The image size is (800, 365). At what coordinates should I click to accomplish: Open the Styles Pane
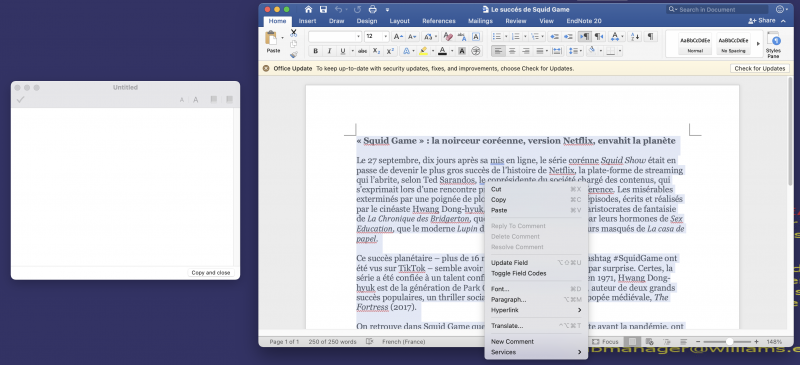(x=773, y=44)
